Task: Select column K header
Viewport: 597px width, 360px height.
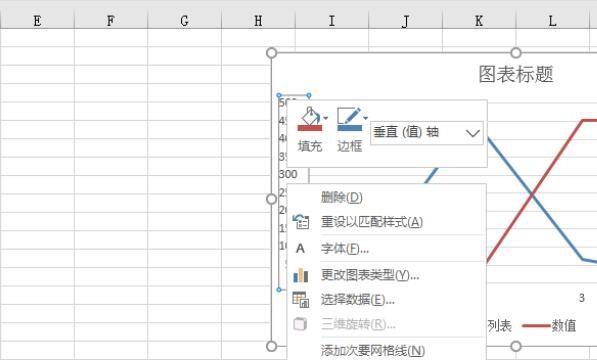Action: pos(479,21)
